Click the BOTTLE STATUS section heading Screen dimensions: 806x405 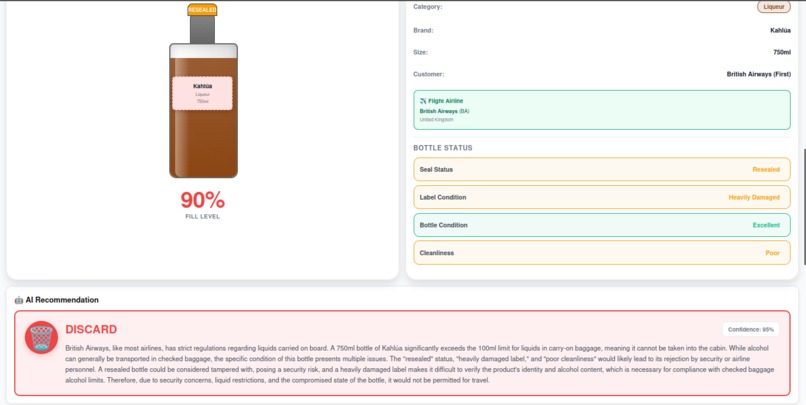(x=443, y=148)
